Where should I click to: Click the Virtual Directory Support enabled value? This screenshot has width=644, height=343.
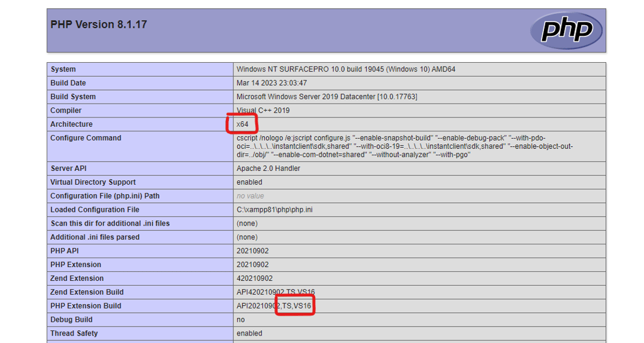pos(249,182)
